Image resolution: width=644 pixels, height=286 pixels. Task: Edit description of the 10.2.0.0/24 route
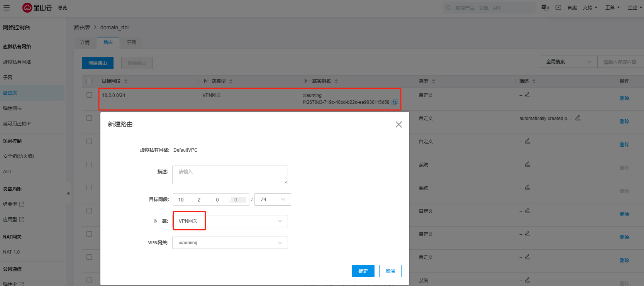tap(527, 95)
